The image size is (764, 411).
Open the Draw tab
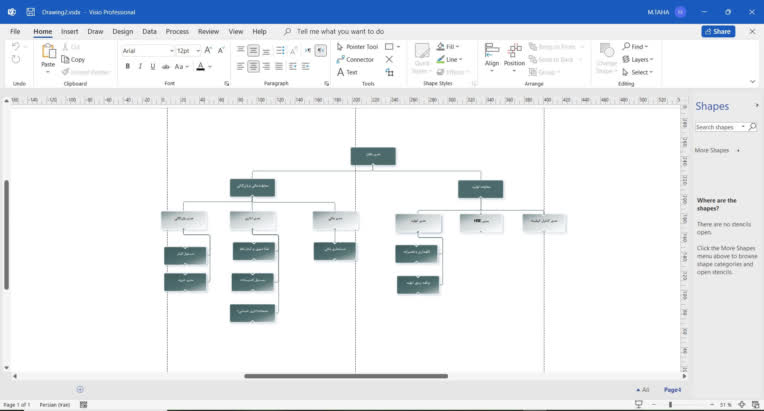(96, 31)
